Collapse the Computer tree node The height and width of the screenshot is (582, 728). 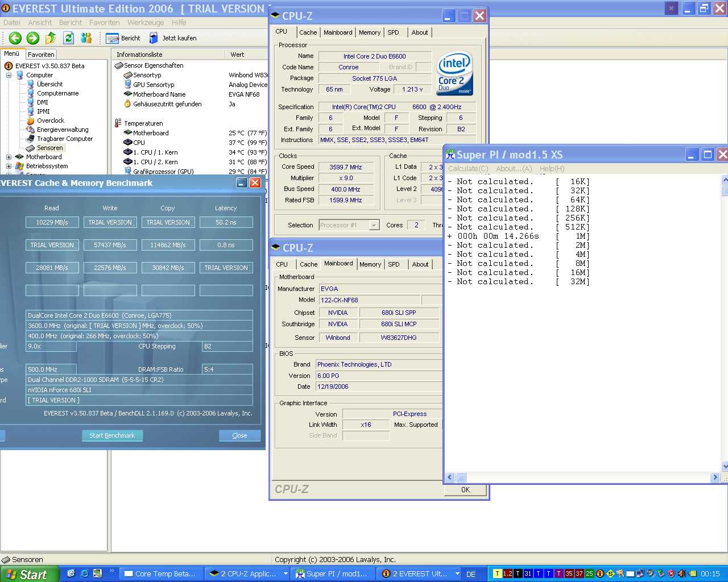9,75
